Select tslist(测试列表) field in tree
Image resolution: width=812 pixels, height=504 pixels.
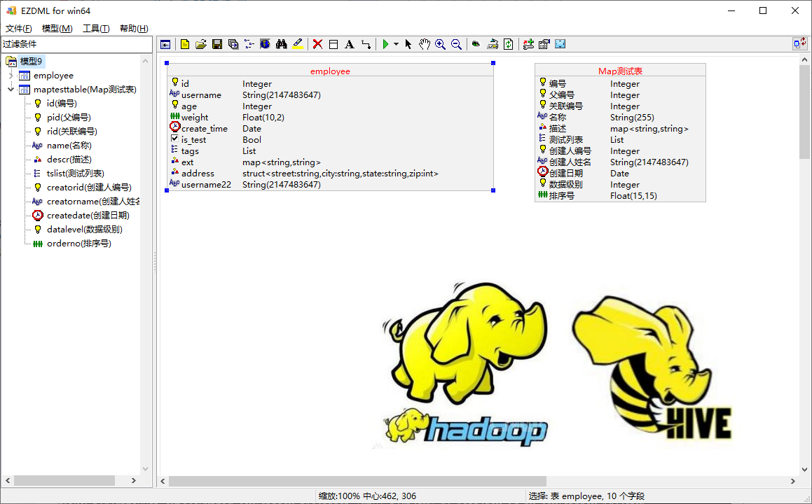76,174
